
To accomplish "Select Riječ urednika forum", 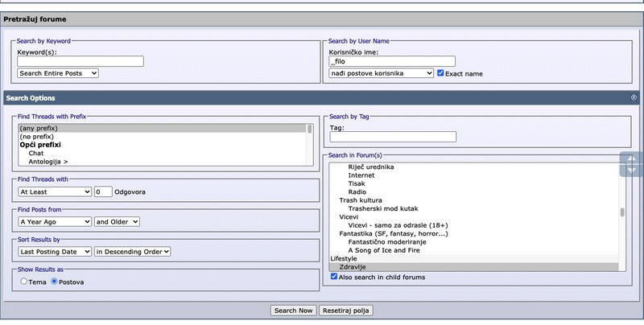I will click(474, 167).
